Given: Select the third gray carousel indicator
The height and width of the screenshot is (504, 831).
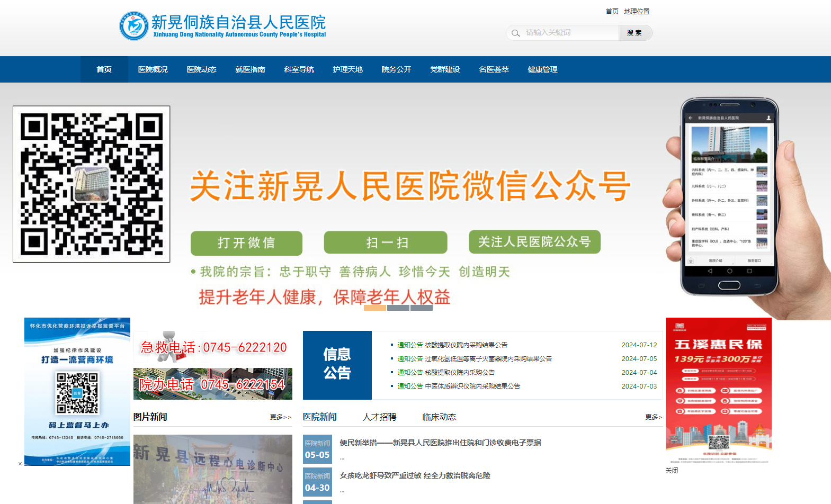Looking at the screenshot, I should (x=422, y=308).
